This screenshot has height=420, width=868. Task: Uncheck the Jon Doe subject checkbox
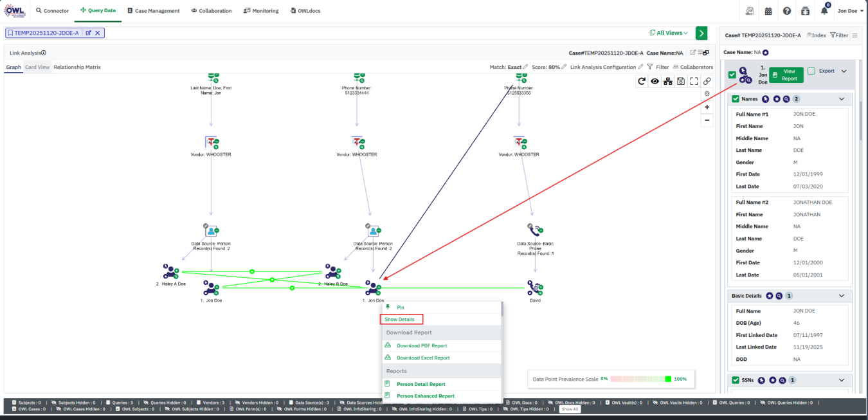pyautogui.click(x=732, y=75)
